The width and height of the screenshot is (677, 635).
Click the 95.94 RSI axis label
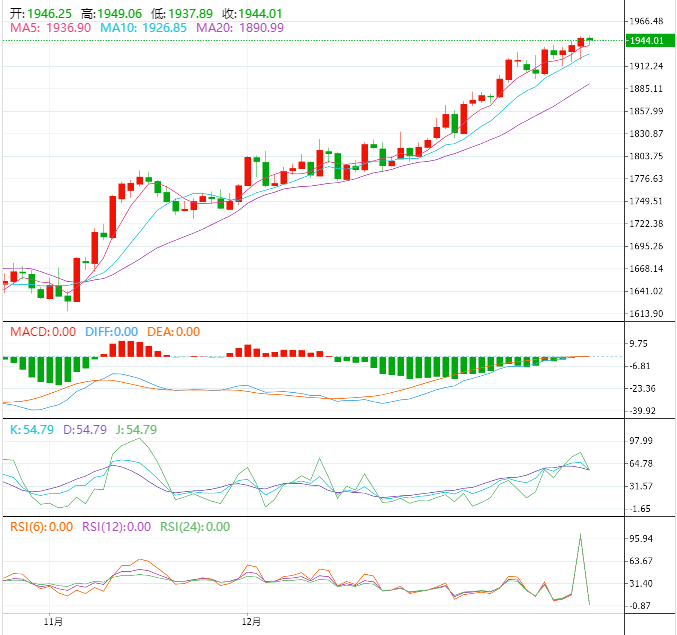(x=641, y=538)
